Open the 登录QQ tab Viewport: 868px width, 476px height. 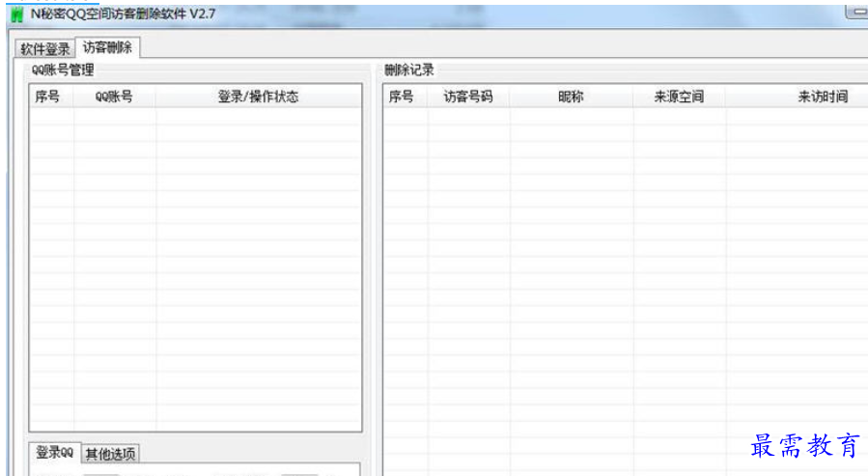pyautogui.click(x=55, y=453)
